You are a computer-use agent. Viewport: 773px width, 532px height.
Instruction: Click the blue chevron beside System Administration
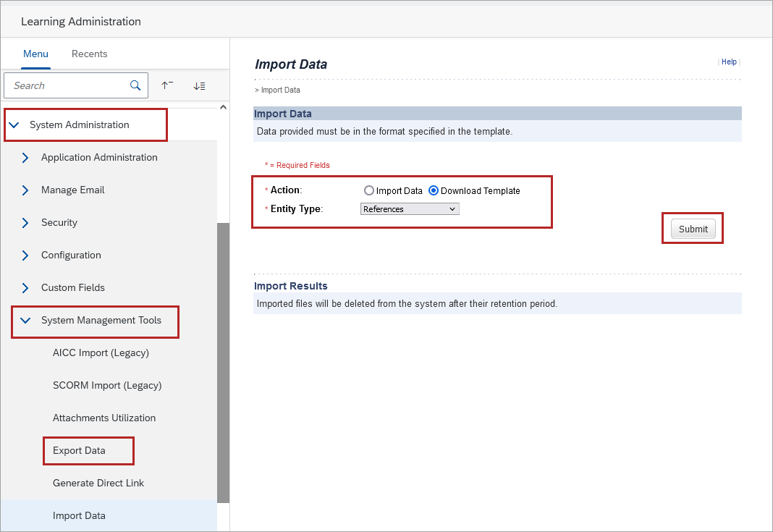14,124
